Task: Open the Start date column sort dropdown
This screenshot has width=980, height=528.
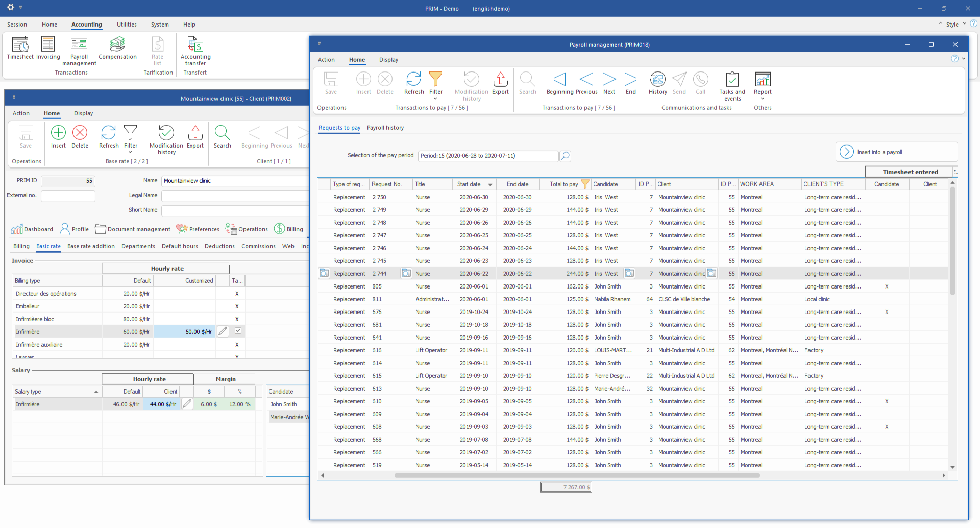Action: pyautogui.click(x=490, y=184)
